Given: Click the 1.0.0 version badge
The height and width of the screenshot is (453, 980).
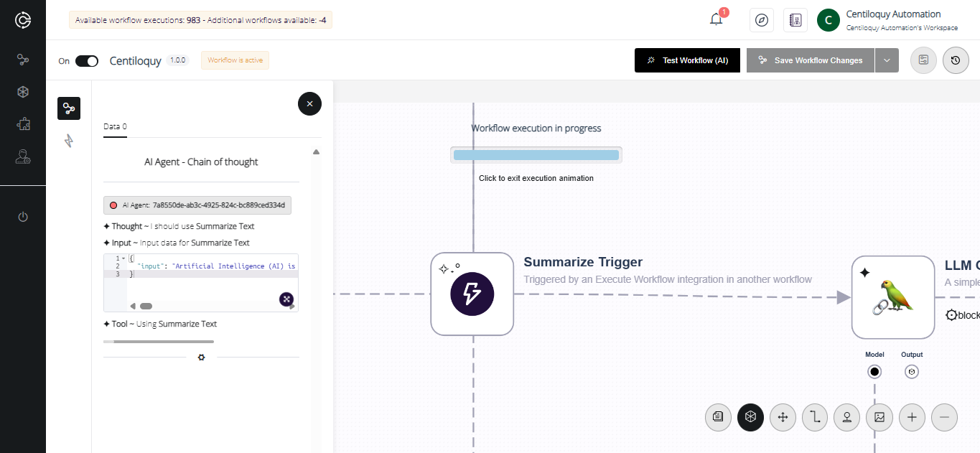Looking at the screenshot, I should pyautogui.click(x=177, y=60).
